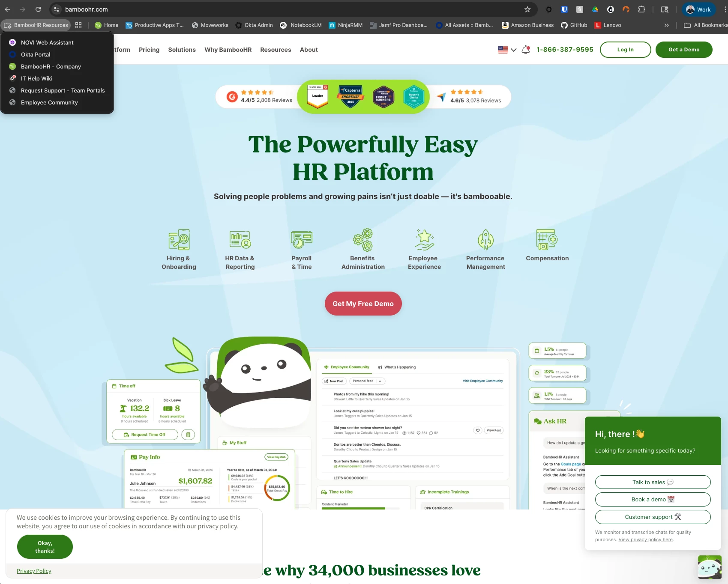Open the All Bookmarks folder
The image size is (728, 584).
coord(705,25)
